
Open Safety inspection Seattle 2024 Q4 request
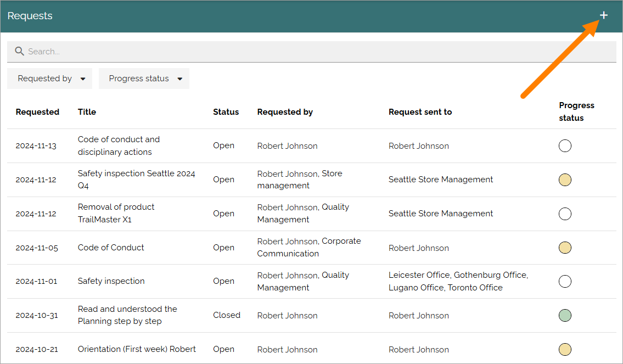tap(136, 179)
